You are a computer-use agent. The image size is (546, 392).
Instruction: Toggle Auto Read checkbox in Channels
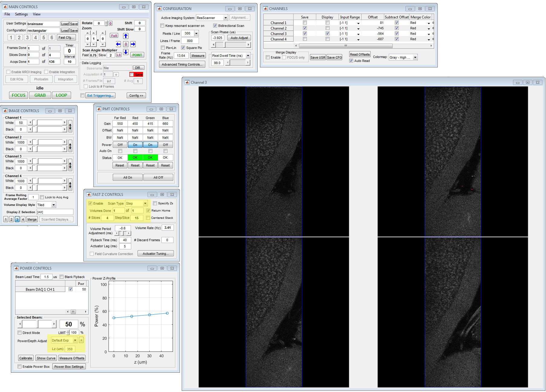[x=351, y=61]
